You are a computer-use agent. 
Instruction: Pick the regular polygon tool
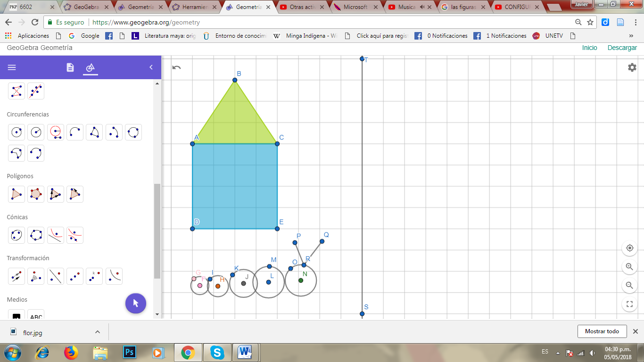(36, 193)
